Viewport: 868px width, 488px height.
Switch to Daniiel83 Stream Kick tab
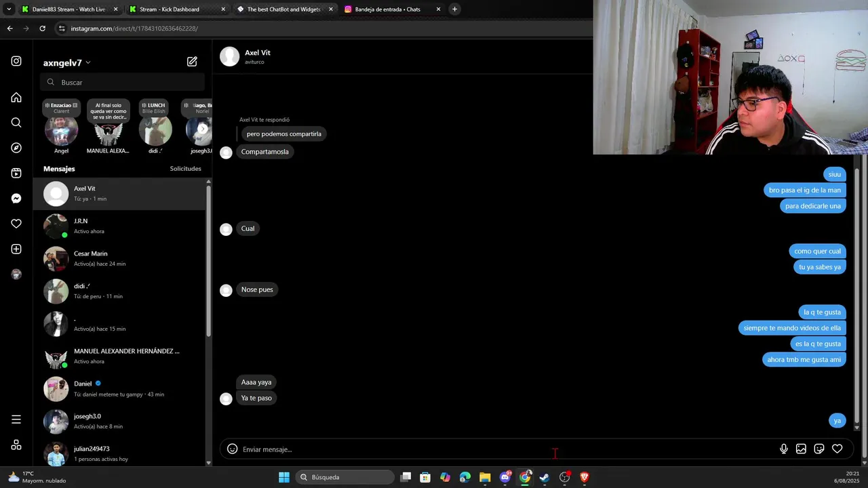(68, 9)
